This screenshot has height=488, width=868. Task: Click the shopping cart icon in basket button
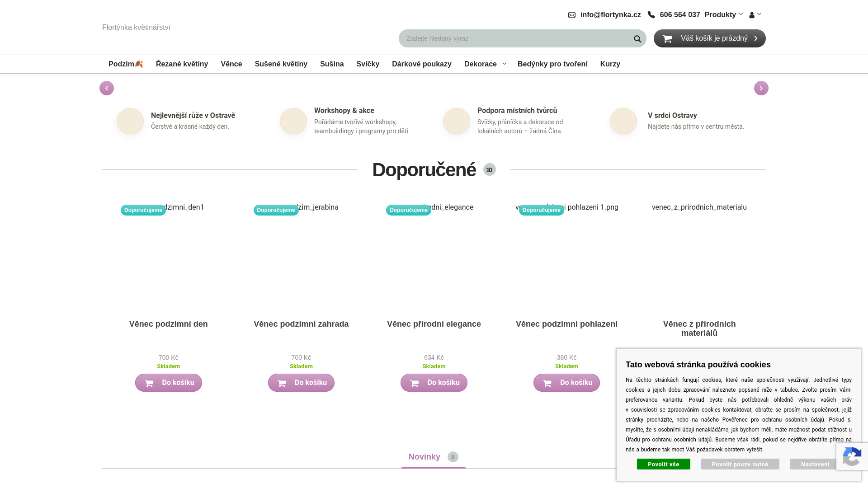pyautogui.click(x=667, y=39)
